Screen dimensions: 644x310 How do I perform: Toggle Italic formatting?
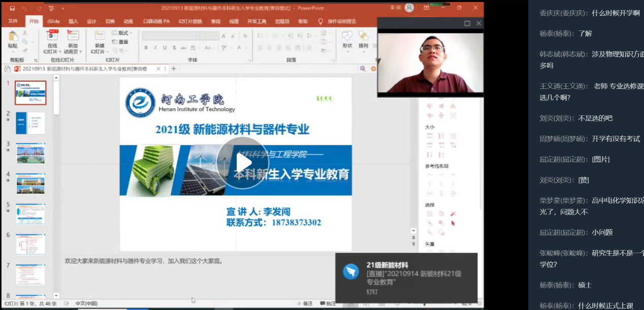[155, 48]
